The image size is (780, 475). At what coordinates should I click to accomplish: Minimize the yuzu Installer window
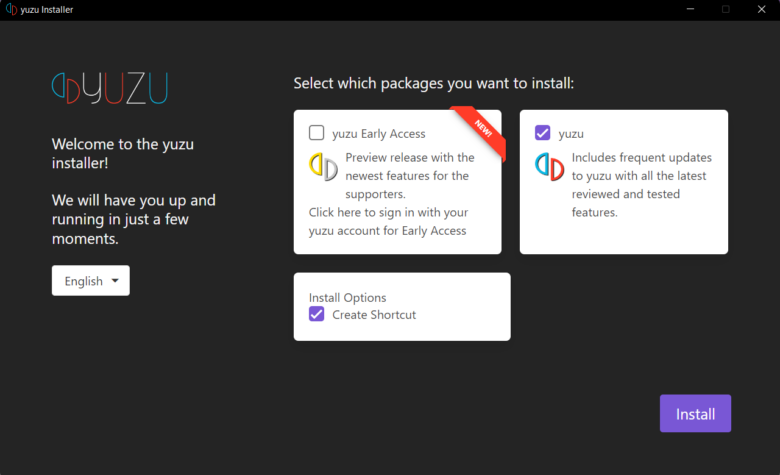(x=690, y=9)
